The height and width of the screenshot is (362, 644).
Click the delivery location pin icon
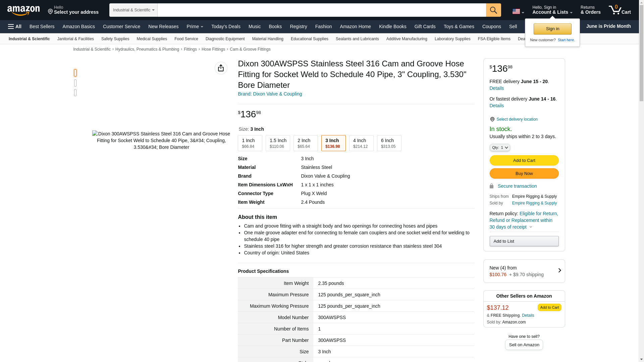[492, 119]
